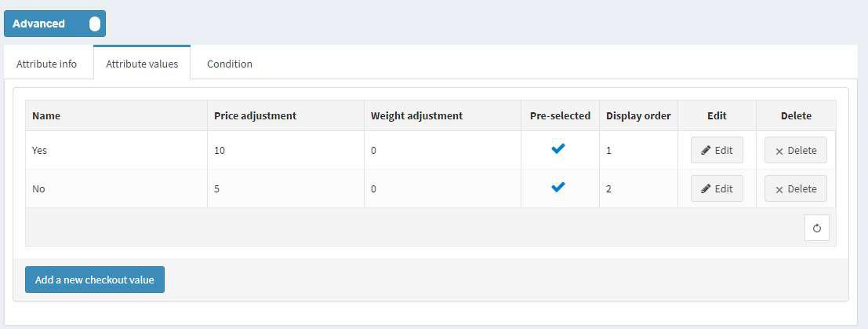Open the Attribute values tab

coord(142,64)
